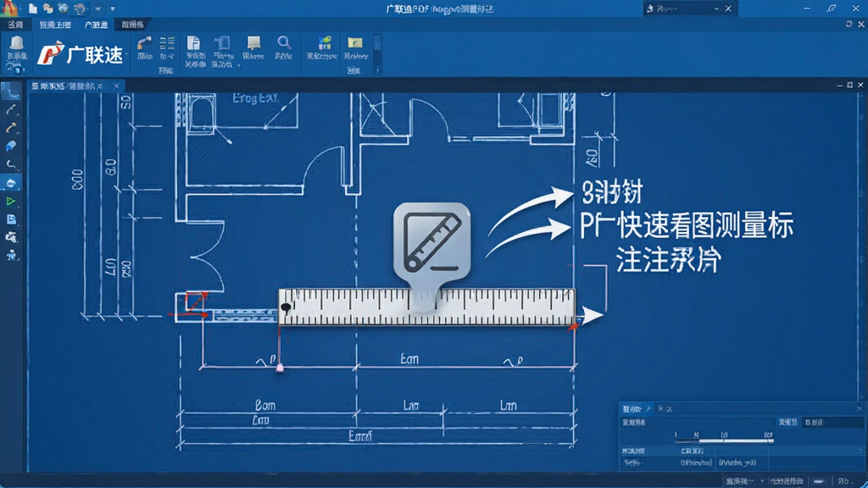This screenshot has height=488, width=868.
Task: Select top L-shaped line tool in sidebar
Action: [x=11, y=91]
